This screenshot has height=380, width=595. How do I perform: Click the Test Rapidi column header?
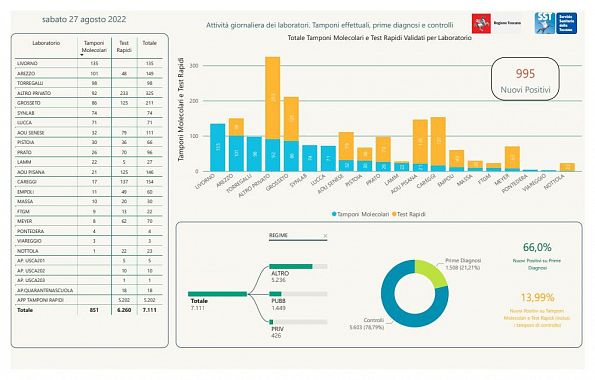pos(124,46)
